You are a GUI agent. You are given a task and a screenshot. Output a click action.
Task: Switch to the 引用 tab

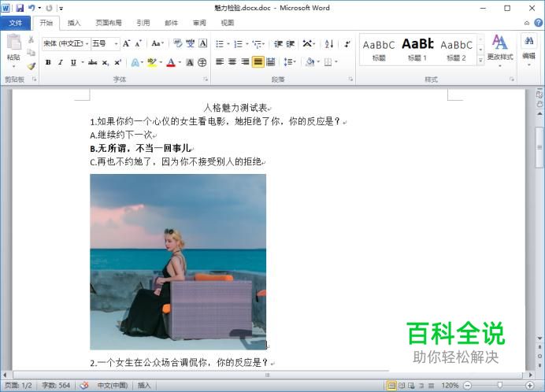pos(143,23)
